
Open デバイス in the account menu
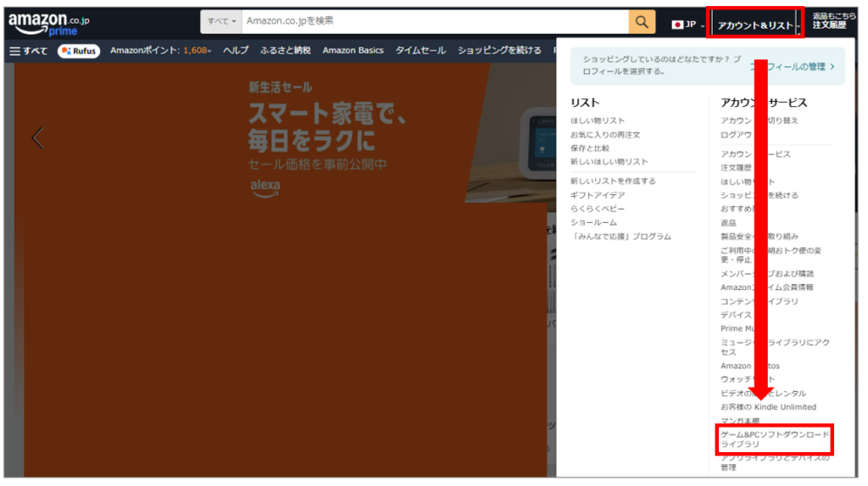[x=736, y=316]
